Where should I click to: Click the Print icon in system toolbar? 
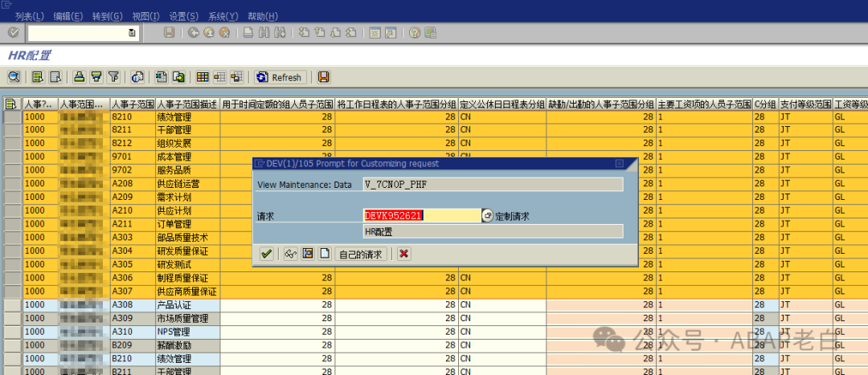tap(248, 33)
